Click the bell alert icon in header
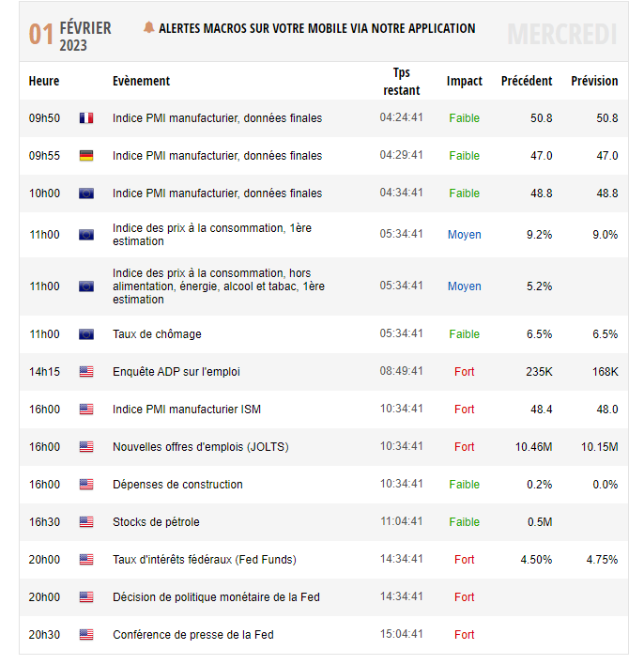The height and width of the screenshot is (665, 644). tap(148, 27)
